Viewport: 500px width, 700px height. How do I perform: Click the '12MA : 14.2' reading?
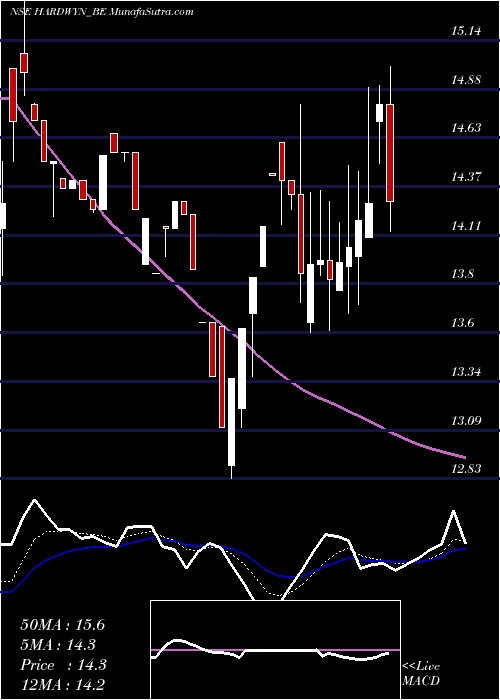pyautogui.click(x=63, y=684)
